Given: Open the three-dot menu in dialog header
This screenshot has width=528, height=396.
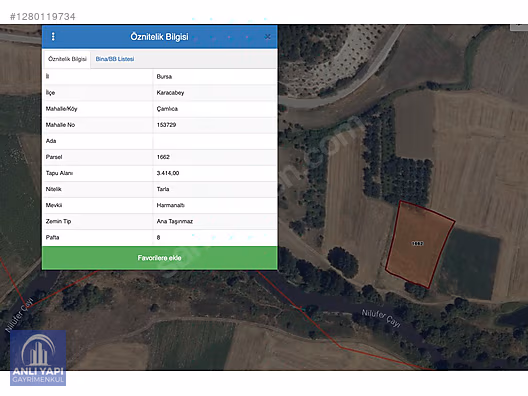Looking at the screenshot, I should [x=53, y=36].
